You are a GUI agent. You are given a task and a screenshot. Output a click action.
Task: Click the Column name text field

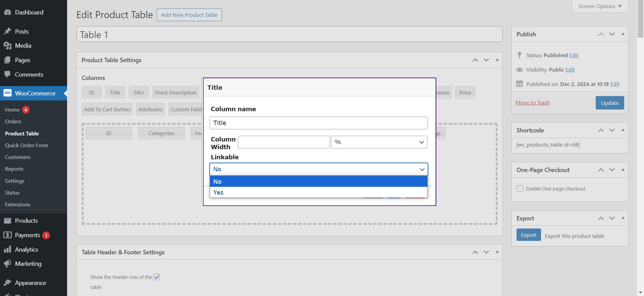pos(318,123)
